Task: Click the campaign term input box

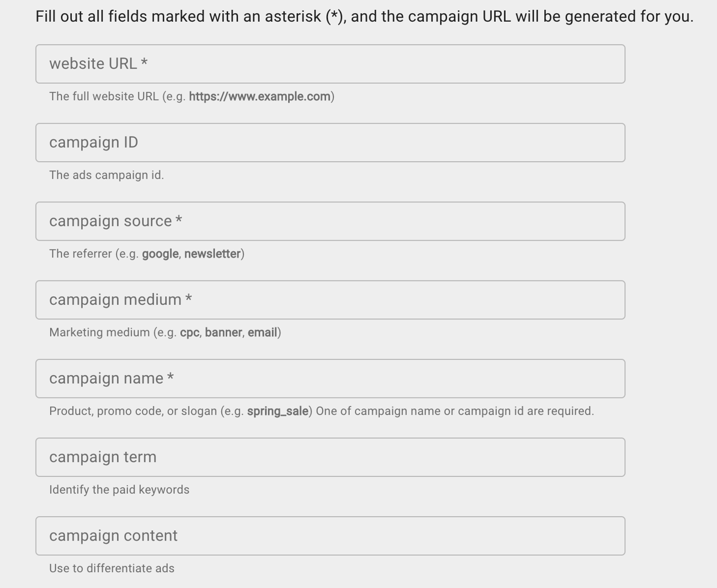Action: point(330,457)
